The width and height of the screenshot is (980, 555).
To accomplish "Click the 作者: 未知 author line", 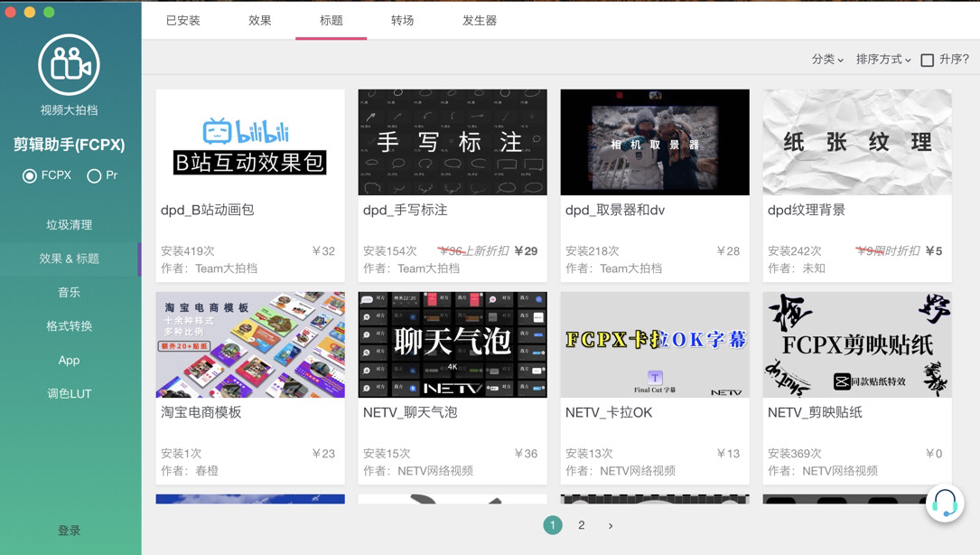I will point(797,268).
